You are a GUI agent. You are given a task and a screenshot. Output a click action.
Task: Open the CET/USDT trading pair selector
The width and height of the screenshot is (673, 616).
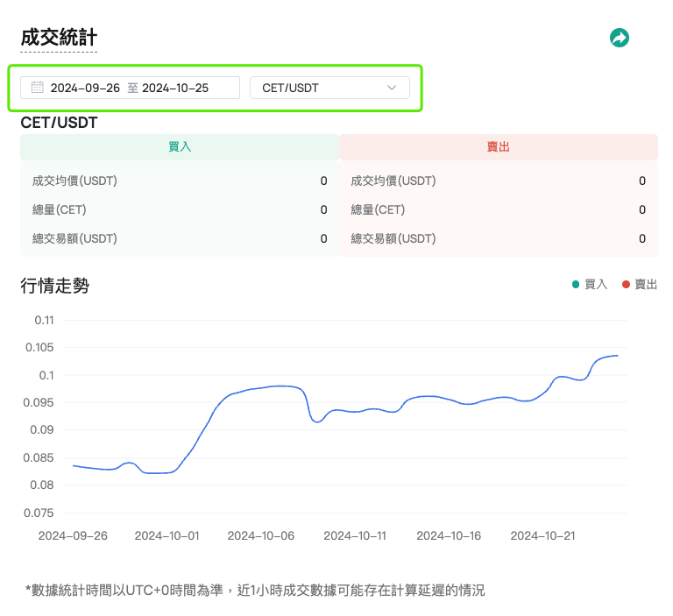(329, 88)
